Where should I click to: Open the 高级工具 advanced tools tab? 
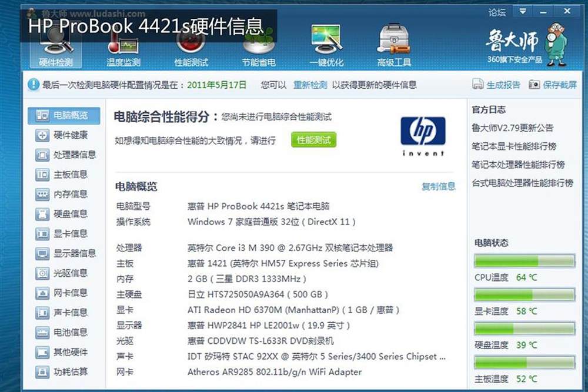pyautogui.click(x=394, y=46)
